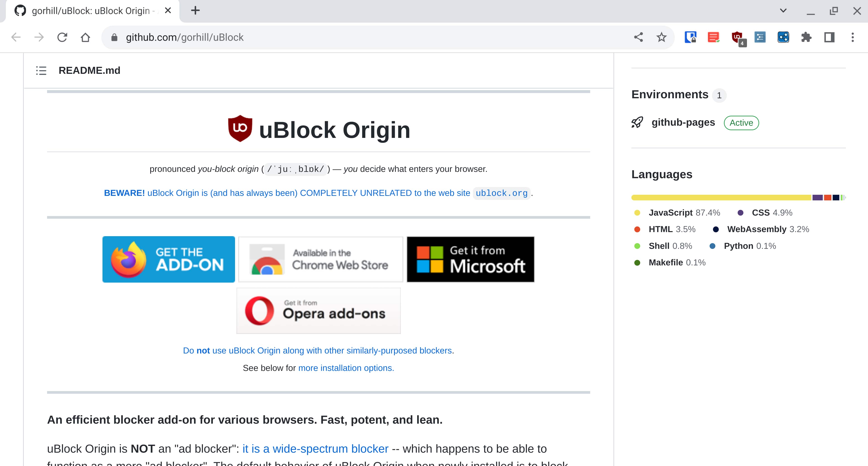The width and height of the screenshot is (868, 466).
Task: Open the browser home page
Action: pyautogui.click(x=86, y=37)
